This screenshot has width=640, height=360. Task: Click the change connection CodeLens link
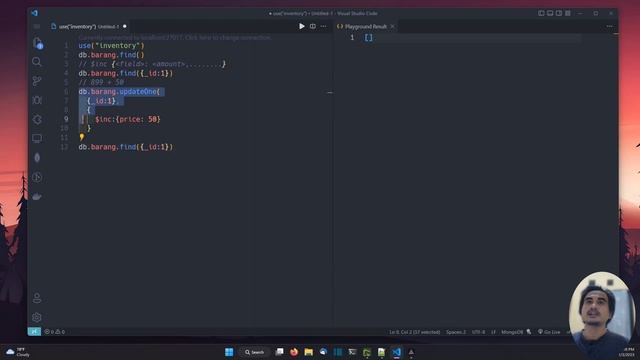pyautogui.click(x=175, y=37)
